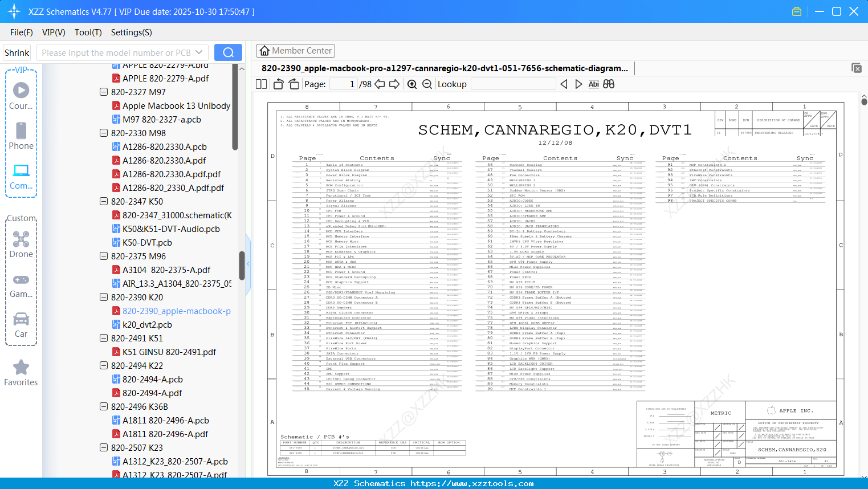Open APPLE 820-2279-A.pdf
The height and width of the screenshot is (489, 868).
(x=166, y=78)
